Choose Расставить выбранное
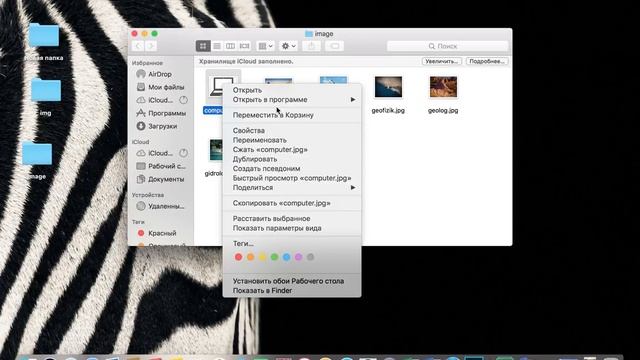The height and width of the screenshot is (360, 640). [x=291, y=219]
